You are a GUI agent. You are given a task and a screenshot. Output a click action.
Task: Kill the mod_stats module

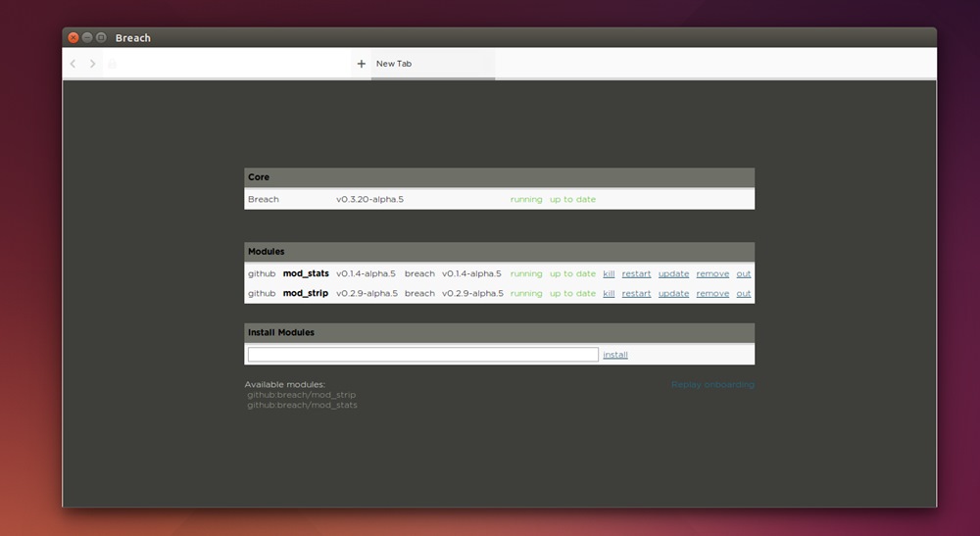(x=609, y=273)
